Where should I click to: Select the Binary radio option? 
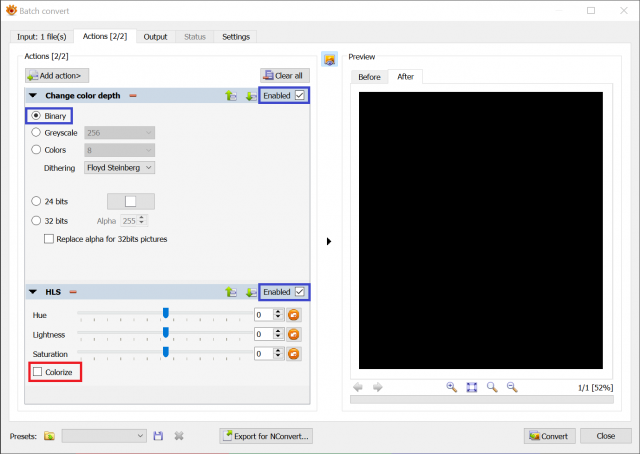(x=36, y=116)
